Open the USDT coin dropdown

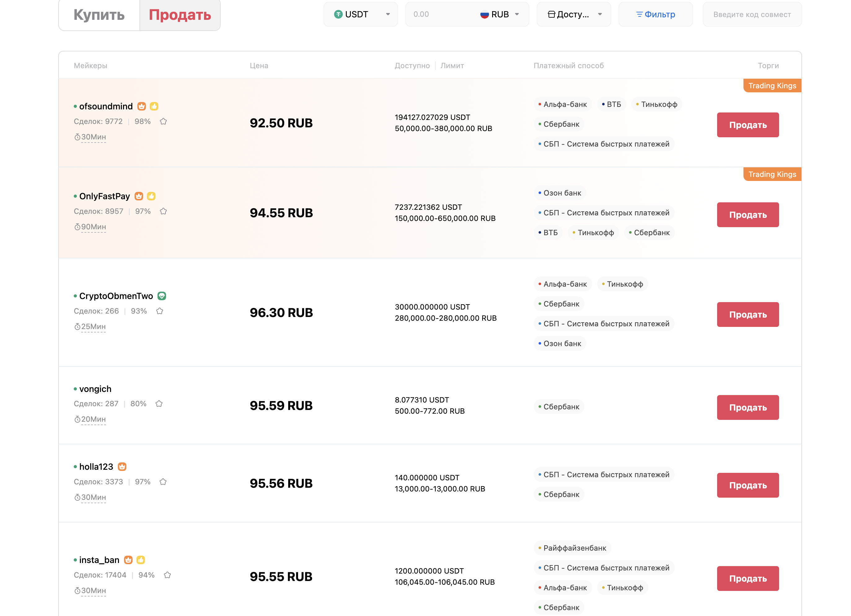tap(360, 15)
